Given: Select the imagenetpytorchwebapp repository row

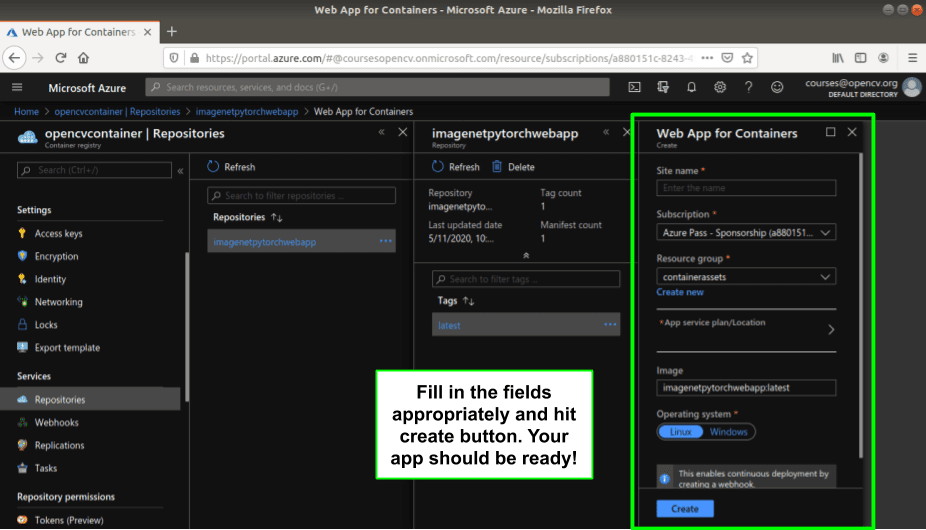Looking at the screenshot, I should click(x=301, y=241).
